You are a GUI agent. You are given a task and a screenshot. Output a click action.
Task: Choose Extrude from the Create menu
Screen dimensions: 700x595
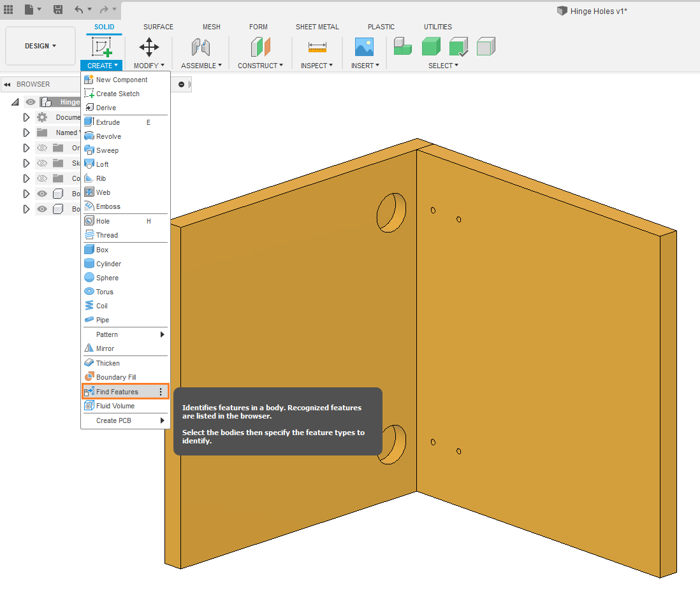[x=108, y=122]
